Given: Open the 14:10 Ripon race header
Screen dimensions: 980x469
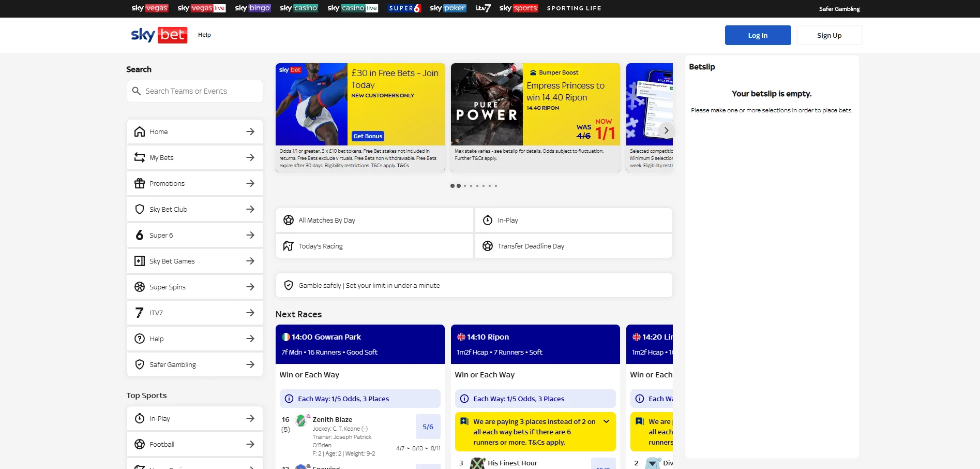Looking at the screenshot, I should pyautogui.click(x=535, y=344).
